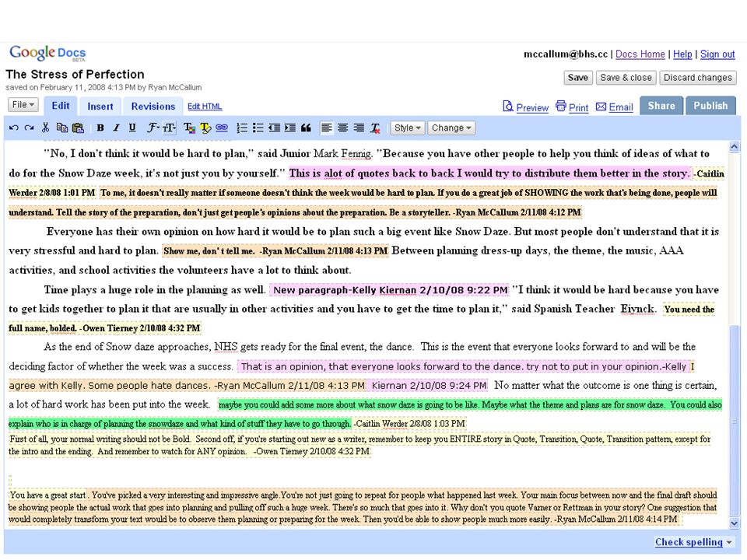
Task: Center align the text
Action: point(342,128)
